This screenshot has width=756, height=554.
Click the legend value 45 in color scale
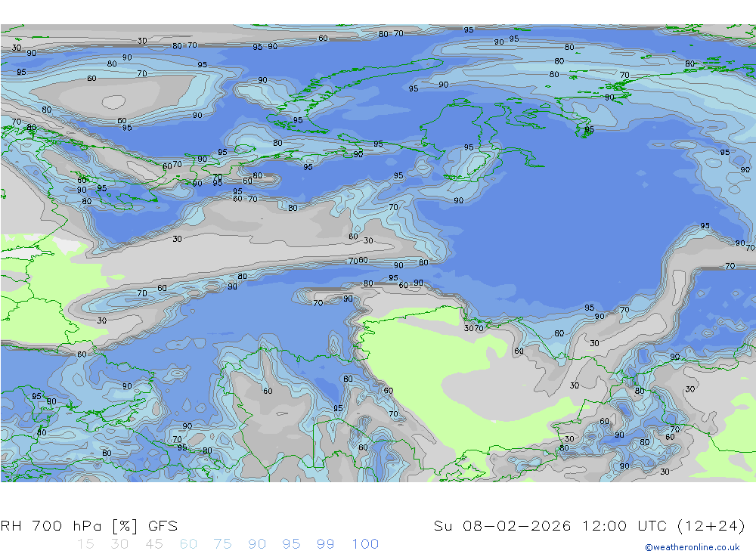(x=153, y=544)
